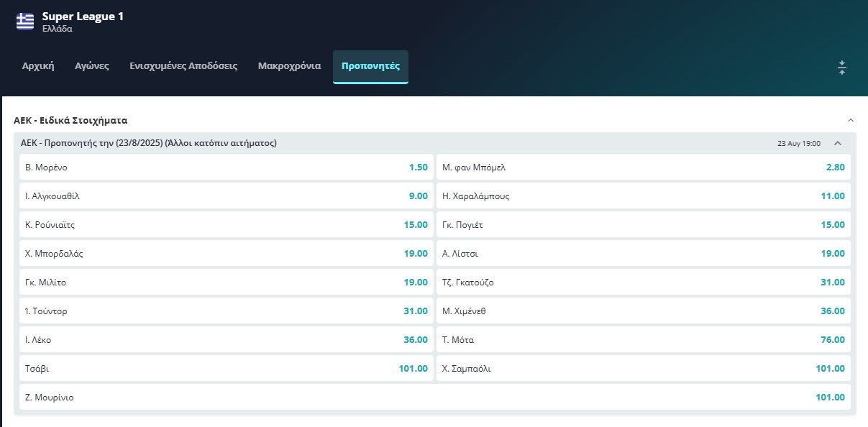Choose Μ. Χιμένεθ at 36.00
Viewport: 868px width, 427px height.
[x=644, y=311]
